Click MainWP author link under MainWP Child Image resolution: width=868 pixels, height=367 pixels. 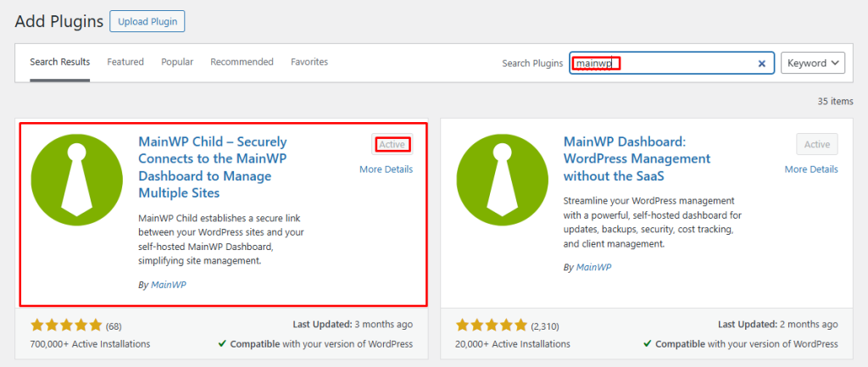click(x=168, y=285)
